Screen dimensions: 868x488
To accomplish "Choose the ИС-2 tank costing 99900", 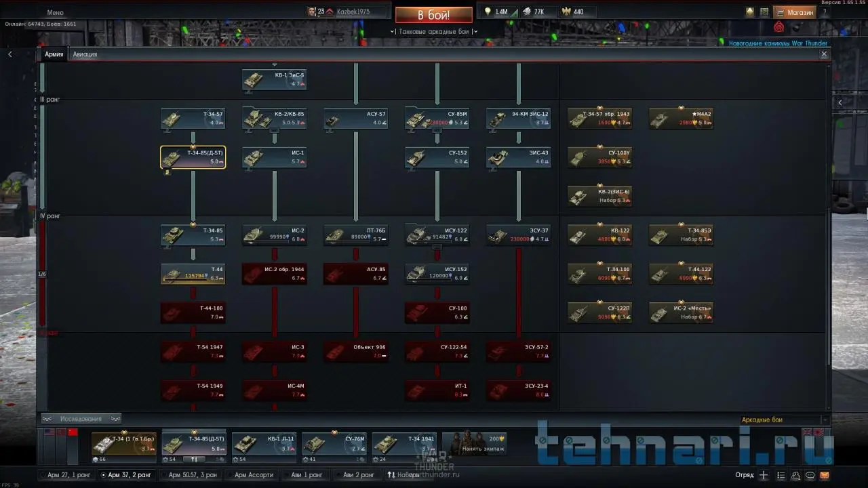I will click(x=275, y=235).
